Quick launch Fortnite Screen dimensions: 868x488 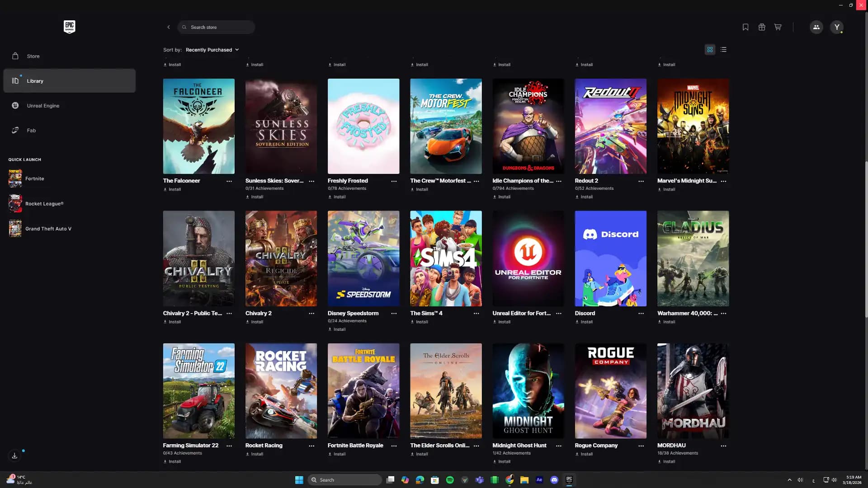point(26,178)
